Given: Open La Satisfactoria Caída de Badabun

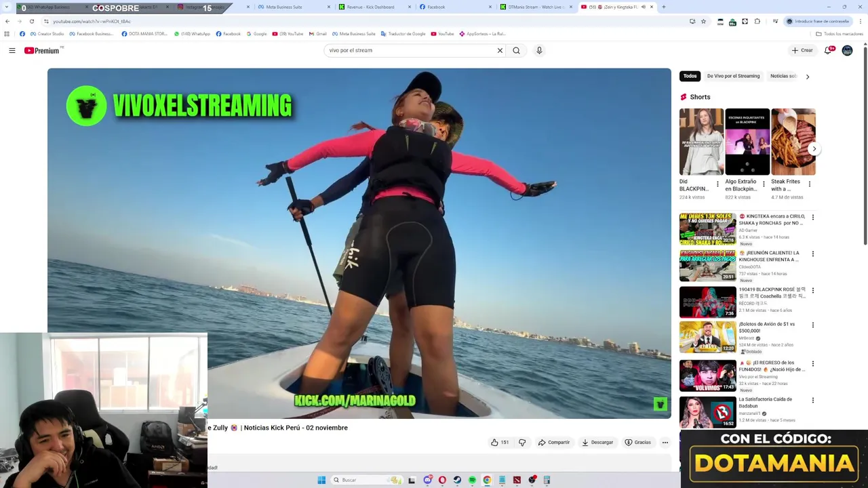Looking at the screenshot, I should (708, 412).
